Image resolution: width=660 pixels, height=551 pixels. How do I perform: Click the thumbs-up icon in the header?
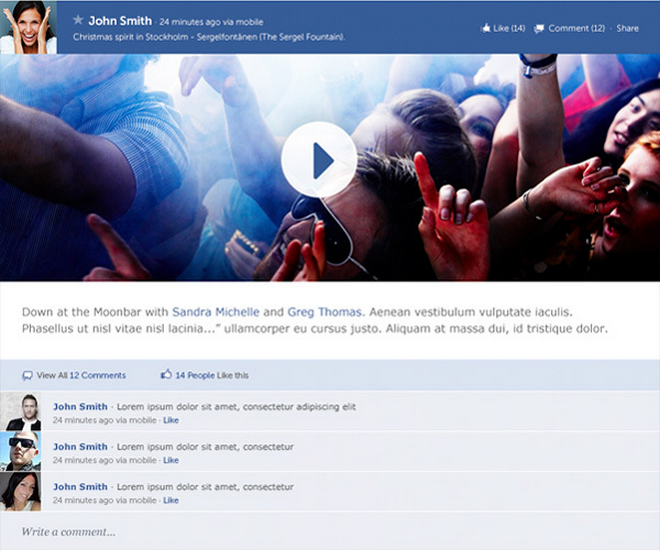pyautogui.click(x=486, y=28)
